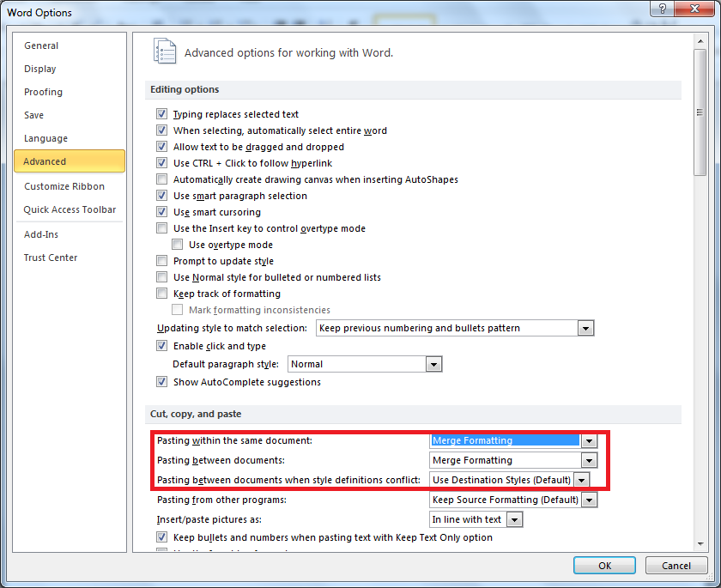Enable Insert key to control overtype mode
This screenshot has width=721, height=588.
[x=162, y=228]
